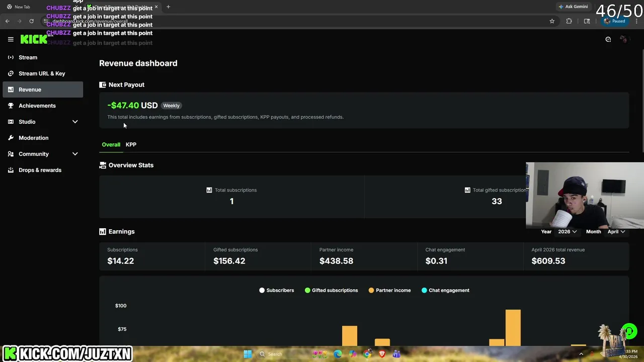Click the Weekly payout badge
Image resolution: width=644 pixels, height=362 pixels.
[171, 106]
